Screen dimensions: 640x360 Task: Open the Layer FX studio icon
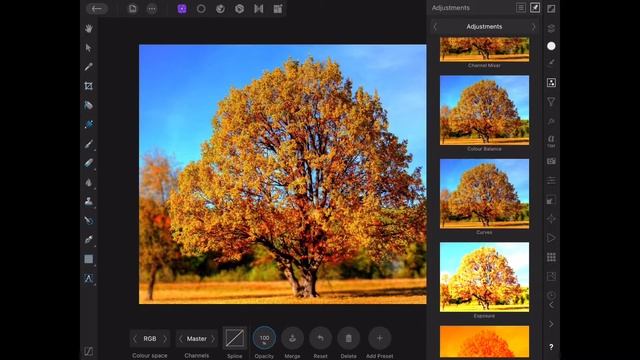[x=551, y=121]
